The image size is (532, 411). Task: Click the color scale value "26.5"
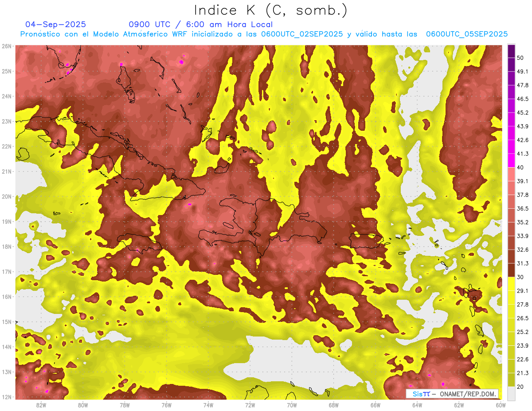tap(523, 318)
